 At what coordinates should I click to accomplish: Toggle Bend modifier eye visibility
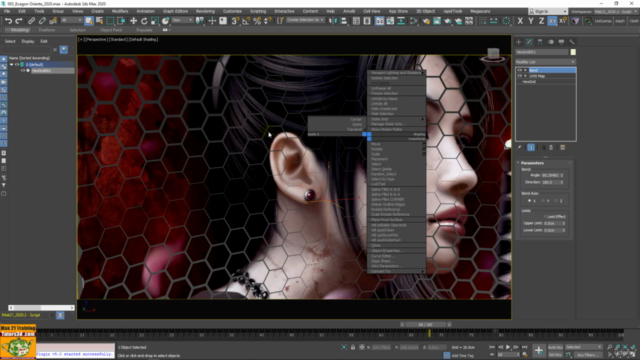coord(520,70)
